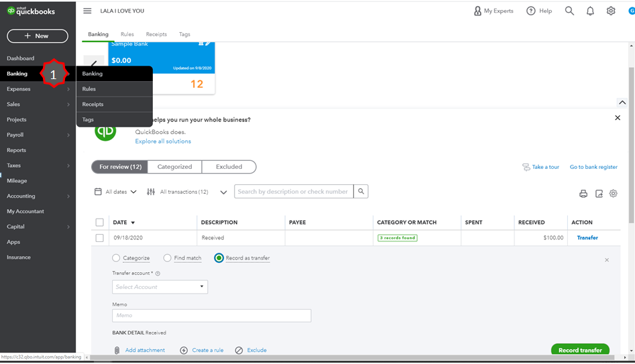Close the solutions promo banner
Viewport: 635px width, 364px height.
click(617, 118)
